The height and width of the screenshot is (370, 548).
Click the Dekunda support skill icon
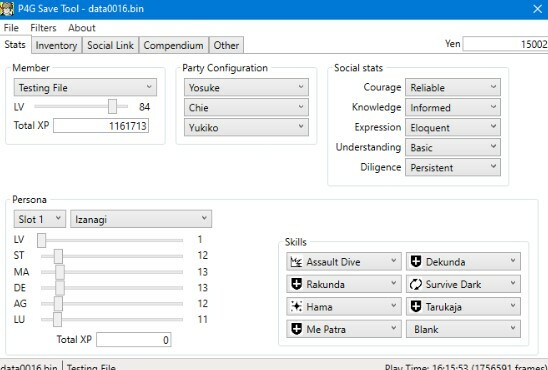[416, 261]
